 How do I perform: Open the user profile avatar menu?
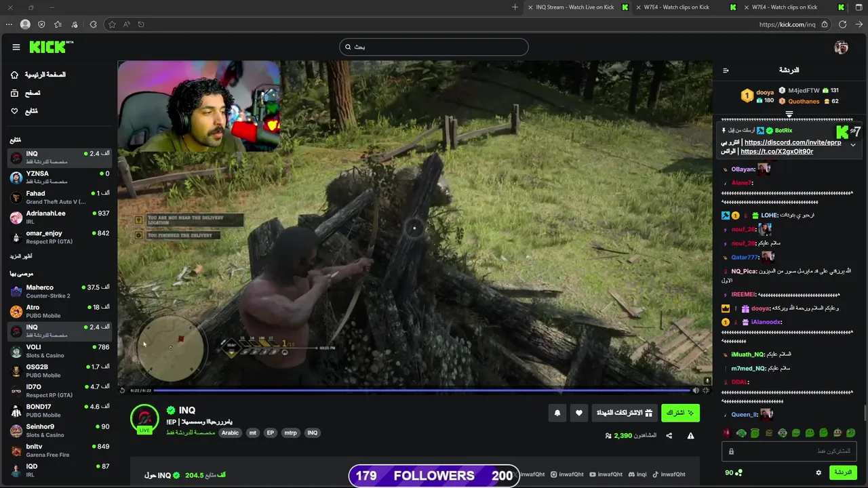click(x=841, y=47)
